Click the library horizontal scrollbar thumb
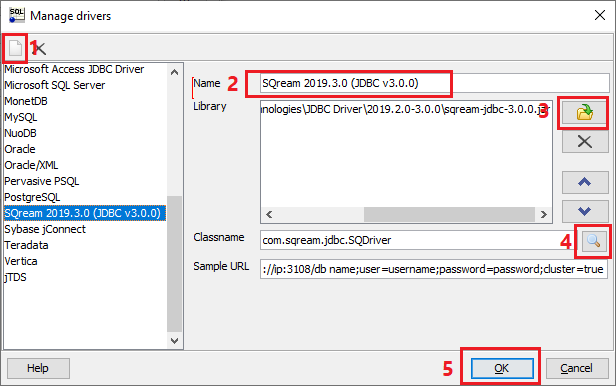The height and width of the screenshot is (386, 616). (x=449, y=214)
